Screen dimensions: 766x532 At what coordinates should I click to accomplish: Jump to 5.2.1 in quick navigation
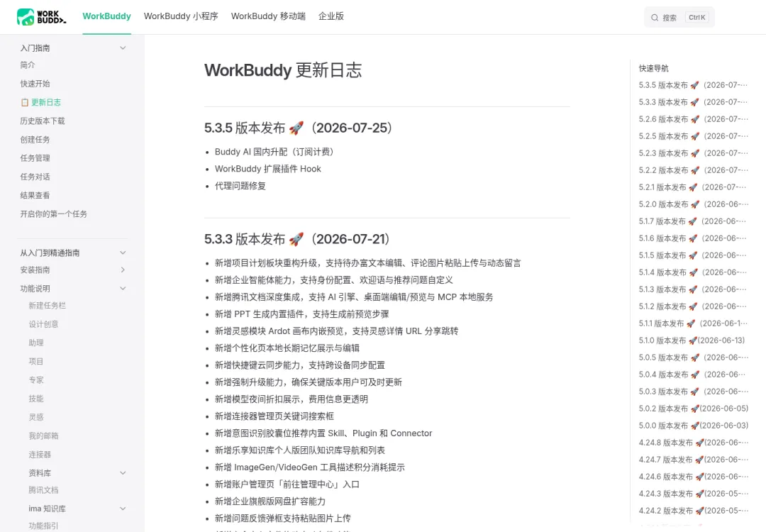(692, 187)
